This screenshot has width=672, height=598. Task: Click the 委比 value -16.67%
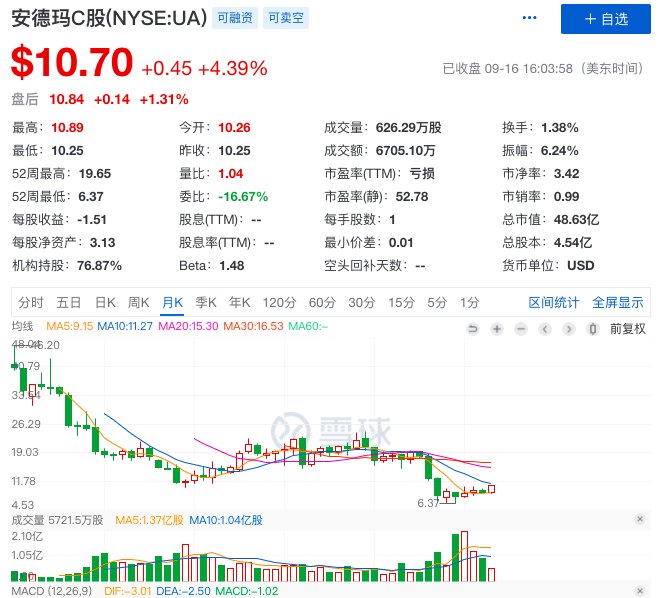click(x=243, y=197)
